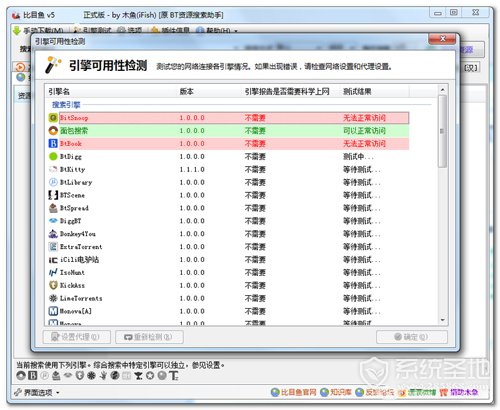This screenshot has height=410, width=500.
Task: Select the BTScene row name
Action: click(72, 195)
